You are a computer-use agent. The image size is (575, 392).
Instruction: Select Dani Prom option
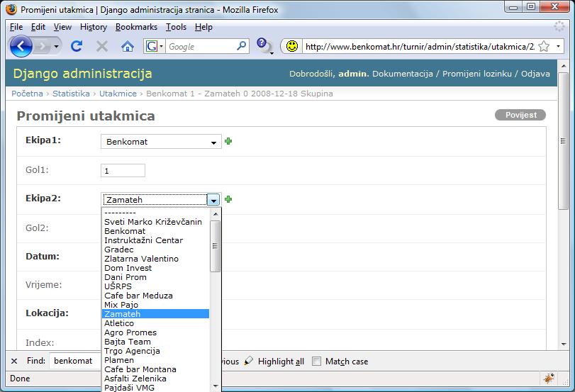click(x=156, y=277)
